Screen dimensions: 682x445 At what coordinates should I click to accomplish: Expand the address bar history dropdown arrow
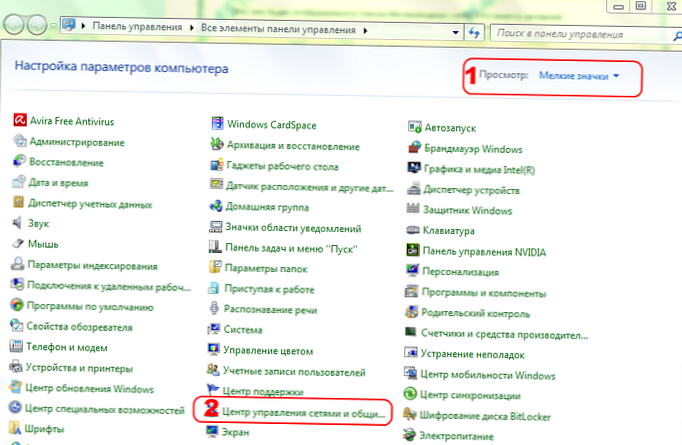[455, 32]
